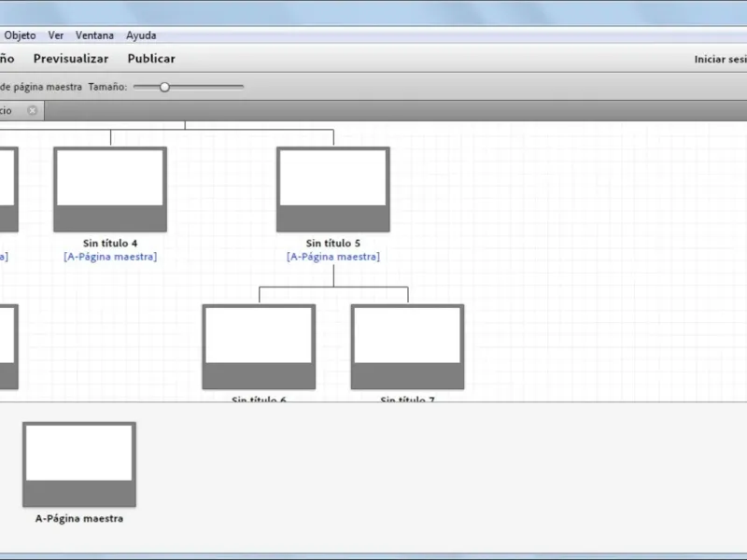Click master link under Sin título 5

pos(333,257)
